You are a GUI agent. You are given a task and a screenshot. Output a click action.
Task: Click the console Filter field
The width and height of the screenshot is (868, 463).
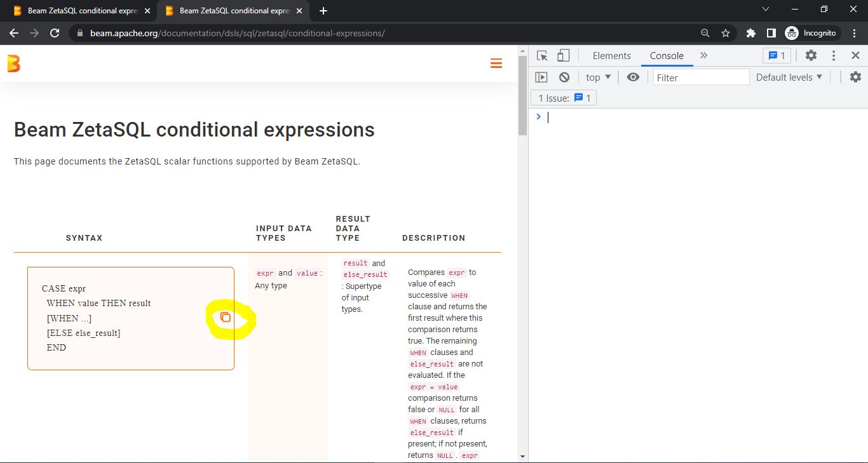tap(701, 77)
